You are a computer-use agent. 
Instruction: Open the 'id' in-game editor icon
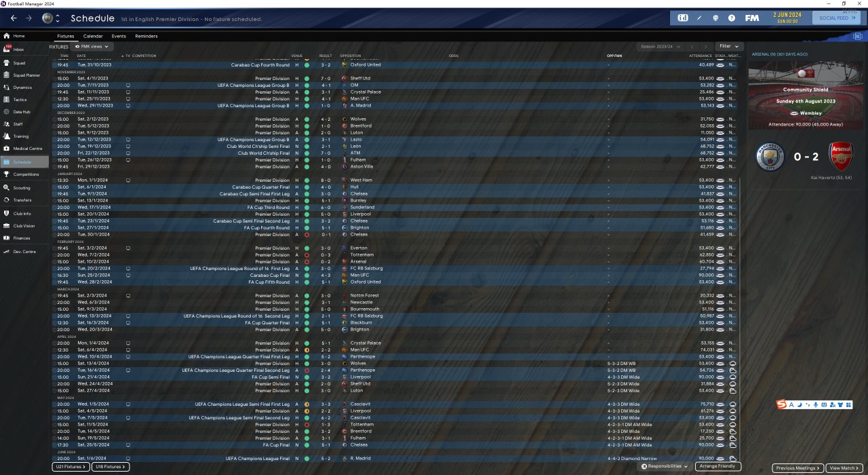click(683, 18)
